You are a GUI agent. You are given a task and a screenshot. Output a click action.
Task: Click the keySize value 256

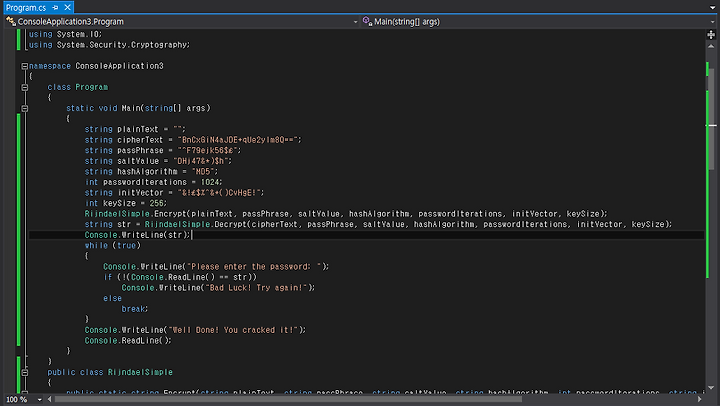tap(156, 203)
